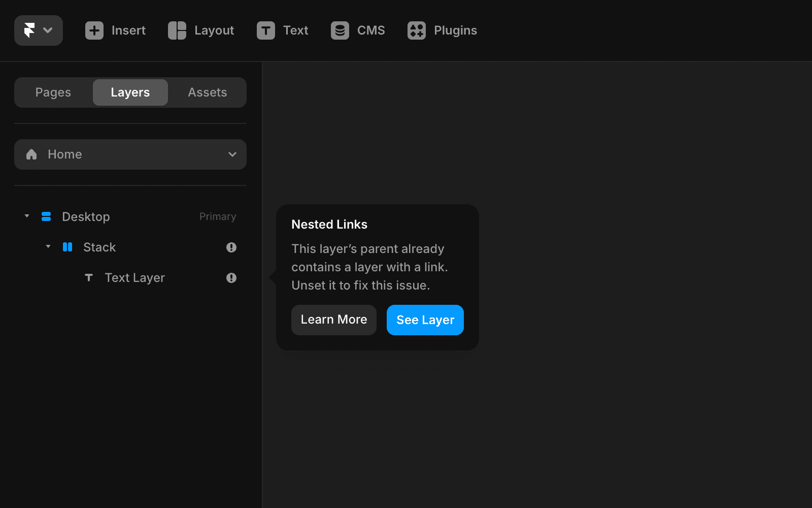The height and width of the screenshot is (508, 812).
Task: Select the Stack layer name
Action: pyautogui.click(x=99, y=247)
